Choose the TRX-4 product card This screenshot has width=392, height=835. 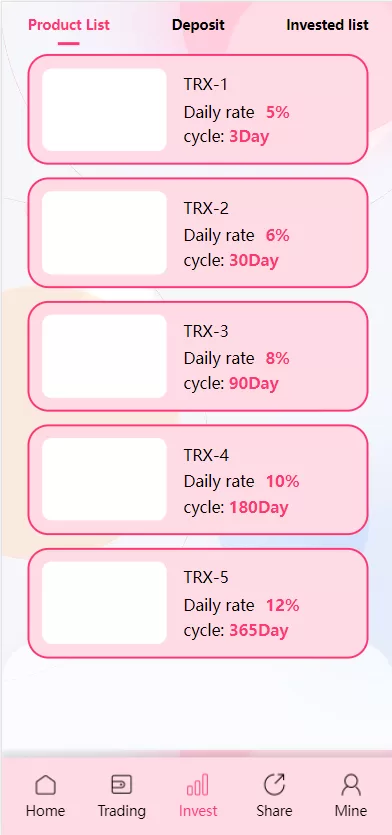pos(198,479)
